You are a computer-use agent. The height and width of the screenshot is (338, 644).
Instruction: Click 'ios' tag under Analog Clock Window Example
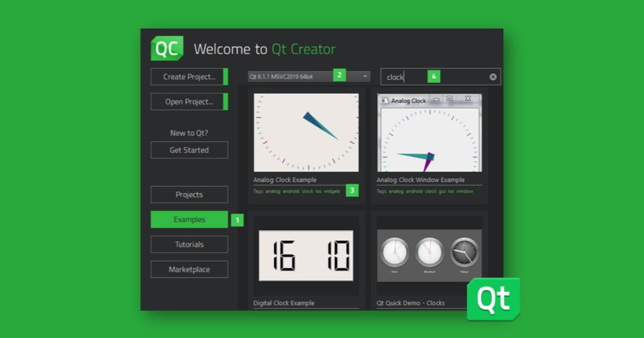point(451,191)
